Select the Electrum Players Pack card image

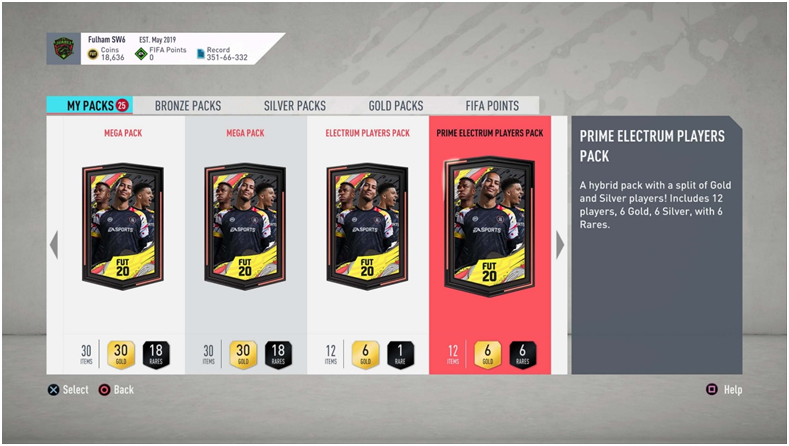(367, 227)
